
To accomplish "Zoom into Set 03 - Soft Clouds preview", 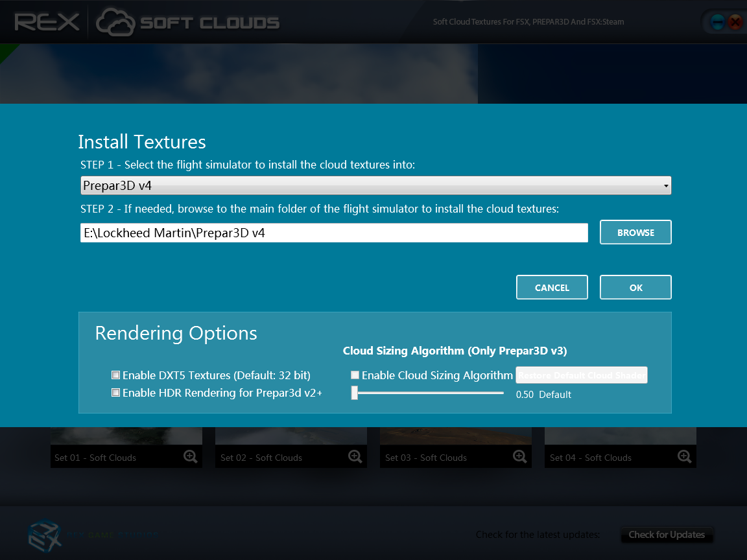I will click(x=520, y=457).
